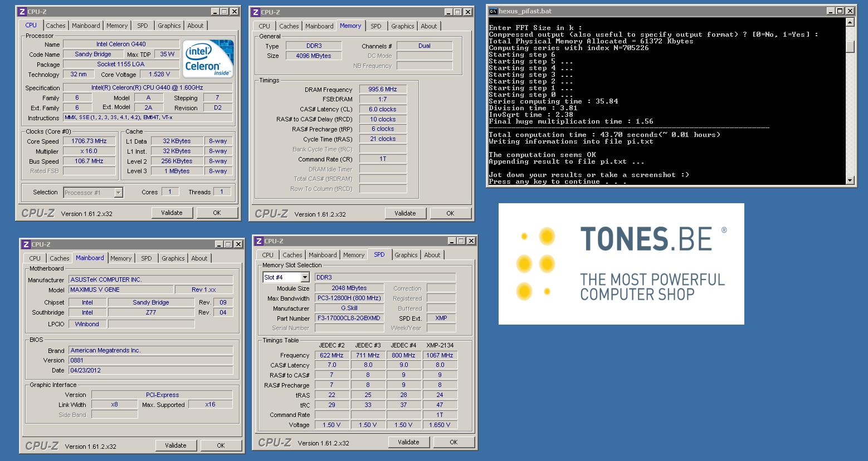Click the part number F3-17000CL8-2GBXMD field
Viewport: 868px width, 461px height.
click(349, 318)
